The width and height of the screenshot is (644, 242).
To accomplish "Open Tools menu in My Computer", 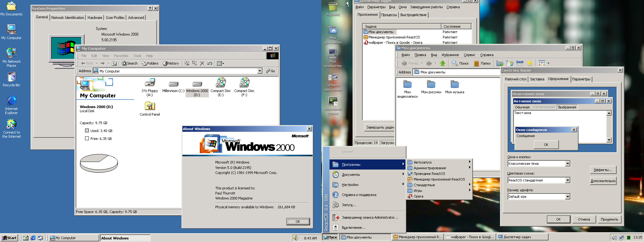I will 137,56.
